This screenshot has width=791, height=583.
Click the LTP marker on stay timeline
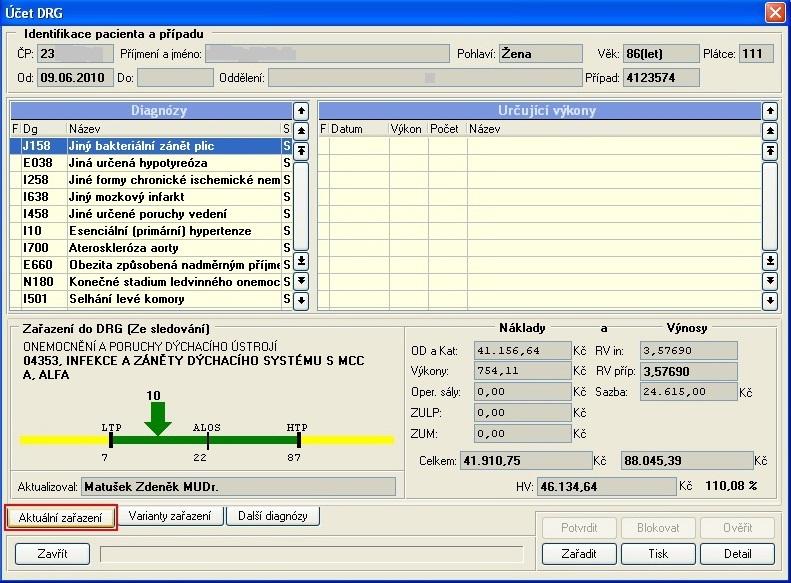[x=111, y=440]
